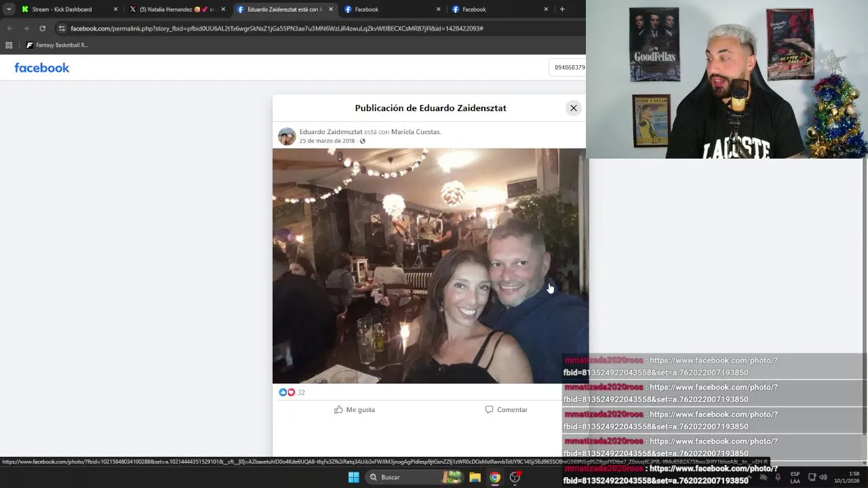Expand the tab search dropdown
This screenshot has height=488, width=868.
click(x=9, y=9)
